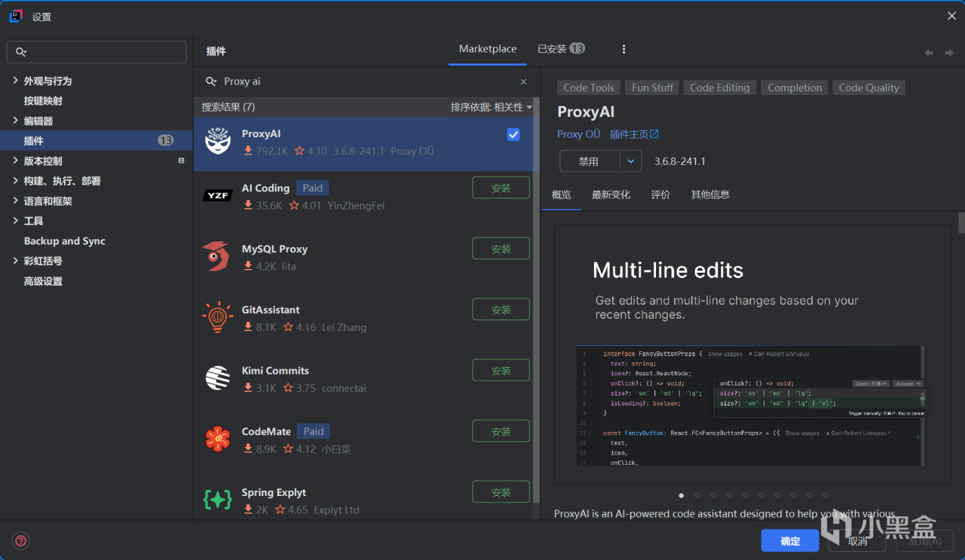965x560 pixels.
Task: Clear the 'Proxy ai' plugin search text
Action: pyautogui.click(x=524, y=81)
